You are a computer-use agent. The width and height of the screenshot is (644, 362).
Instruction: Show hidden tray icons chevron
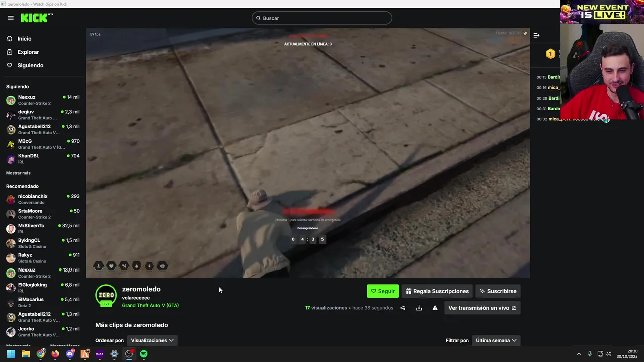[x=579, y=354]
